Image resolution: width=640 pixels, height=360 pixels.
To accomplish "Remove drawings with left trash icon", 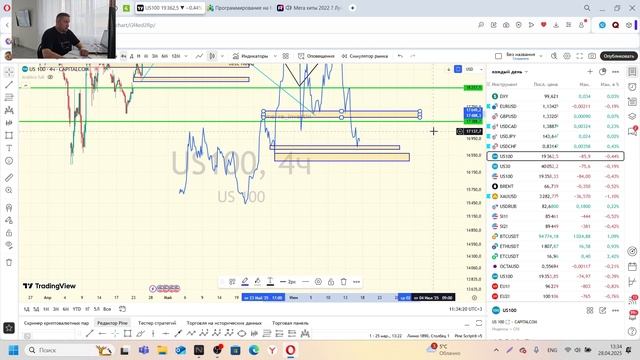I will (x=9, y=262).
